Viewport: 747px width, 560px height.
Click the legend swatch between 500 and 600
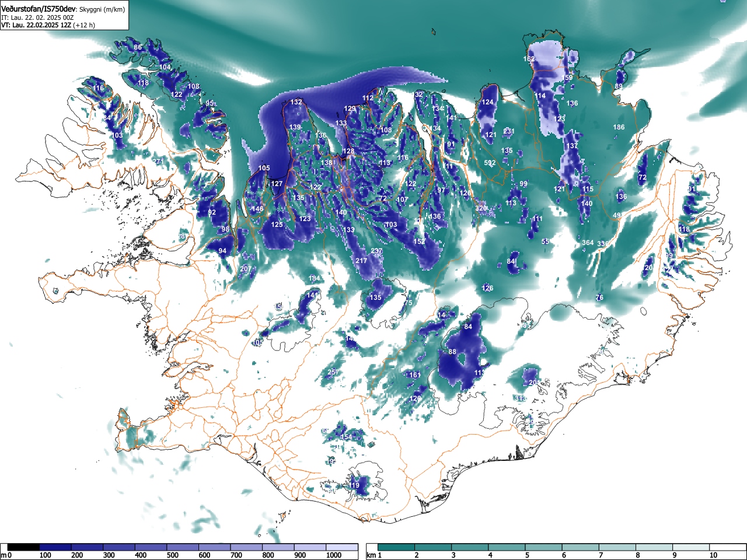(183, 547)
